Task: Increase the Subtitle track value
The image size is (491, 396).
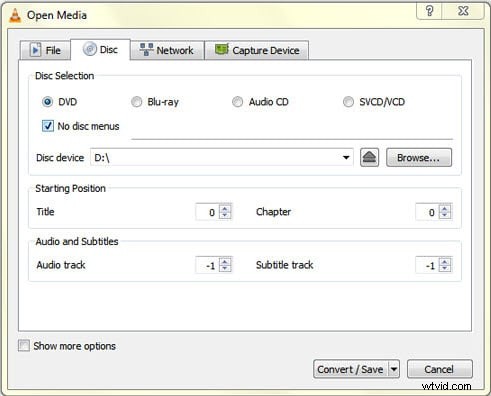Action: tap(445, 262)
